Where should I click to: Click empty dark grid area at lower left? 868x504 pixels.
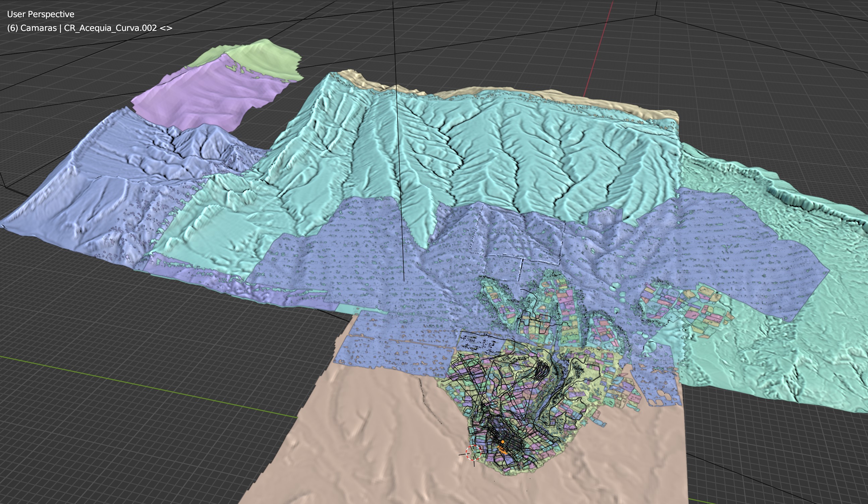pos(103,448)
